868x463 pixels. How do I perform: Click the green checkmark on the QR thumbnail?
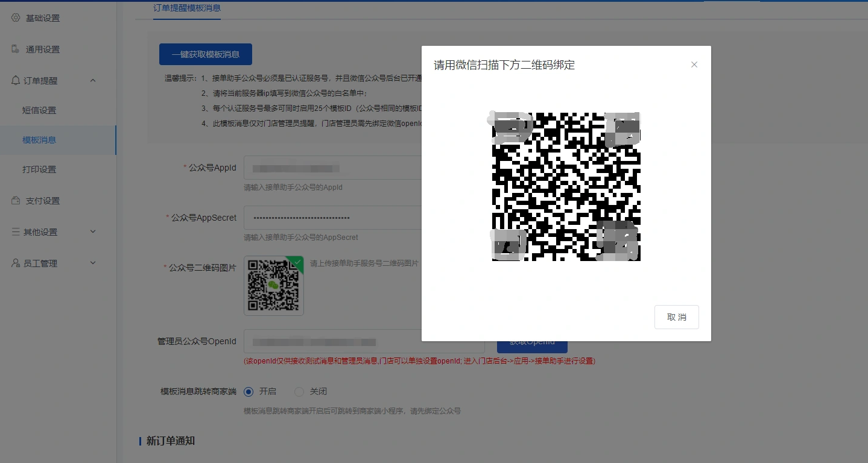[x=297, y=262]
